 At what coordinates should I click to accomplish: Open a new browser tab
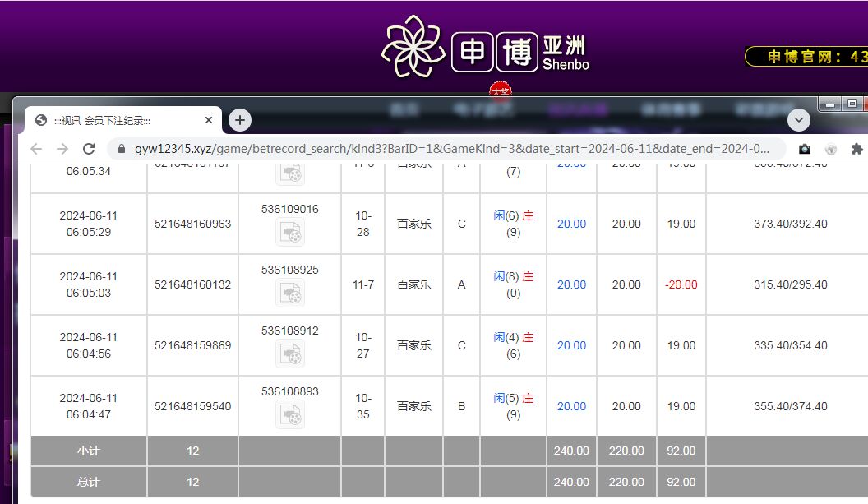pyautogui.click(x=239, y=120)
